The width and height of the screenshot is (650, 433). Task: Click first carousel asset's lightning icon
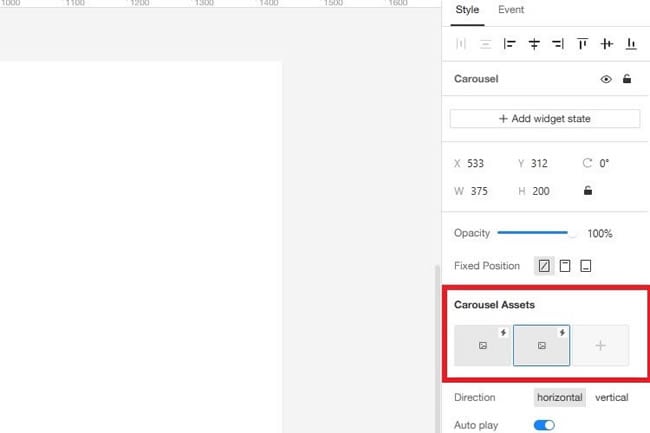503,333
